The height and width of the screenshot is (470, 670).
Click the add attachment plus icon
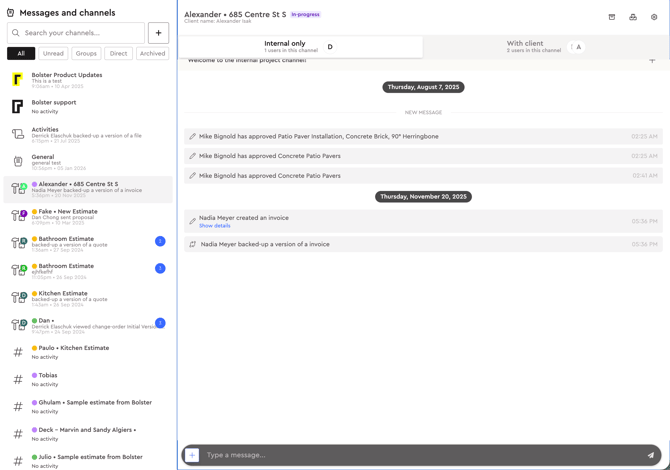(x=193, y=455)
